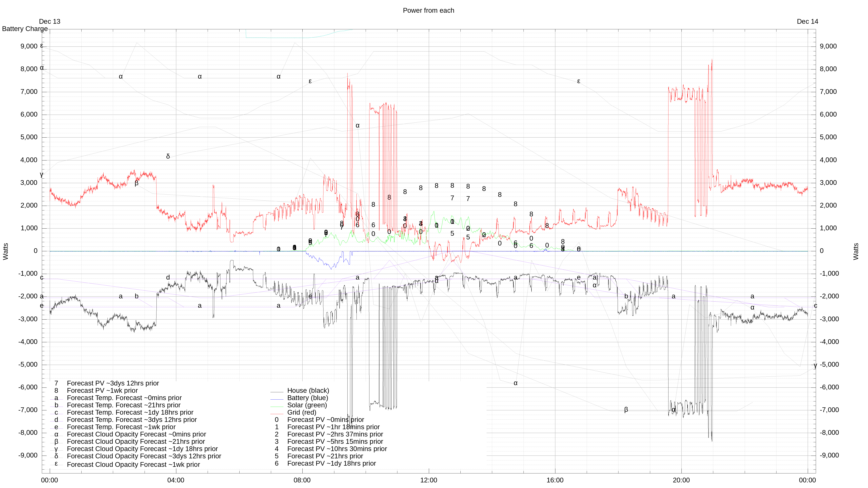Click the right-axis "-7,000" tick label
Image resolution: width=868 pixels, height=488 pixels.
point(830,410)
